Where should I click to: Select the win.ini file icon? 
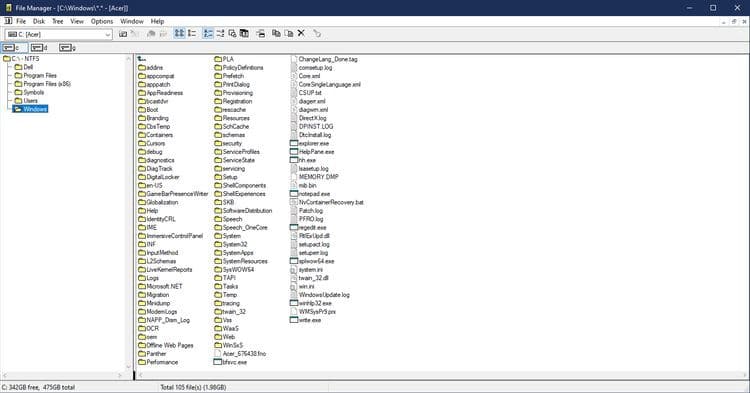(x=294, y=286)
